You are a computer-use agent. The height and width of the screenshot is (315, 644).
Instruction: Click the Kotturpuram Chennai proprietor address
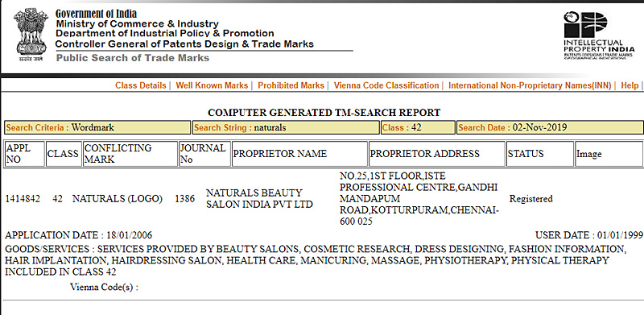pos(419,199)
